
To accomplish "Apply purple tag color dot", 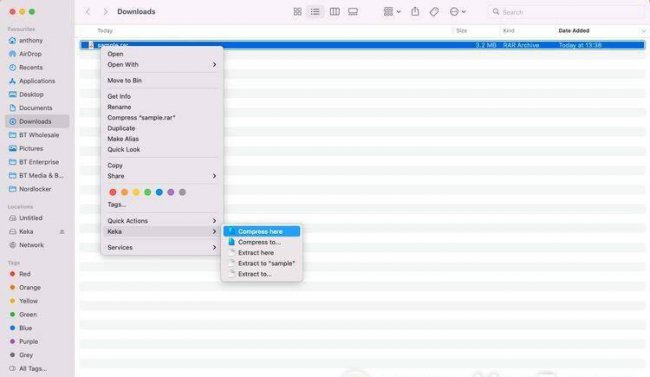I will tap(171, 192).
